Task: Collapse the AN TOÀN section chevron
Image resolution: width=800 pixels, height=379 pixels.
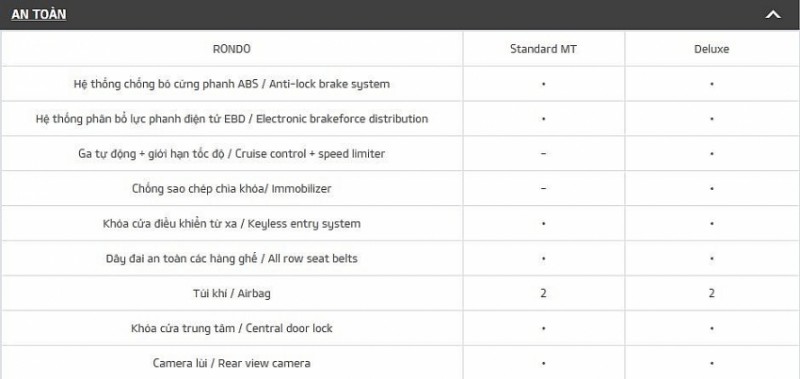Action: [x=773, y=15]
